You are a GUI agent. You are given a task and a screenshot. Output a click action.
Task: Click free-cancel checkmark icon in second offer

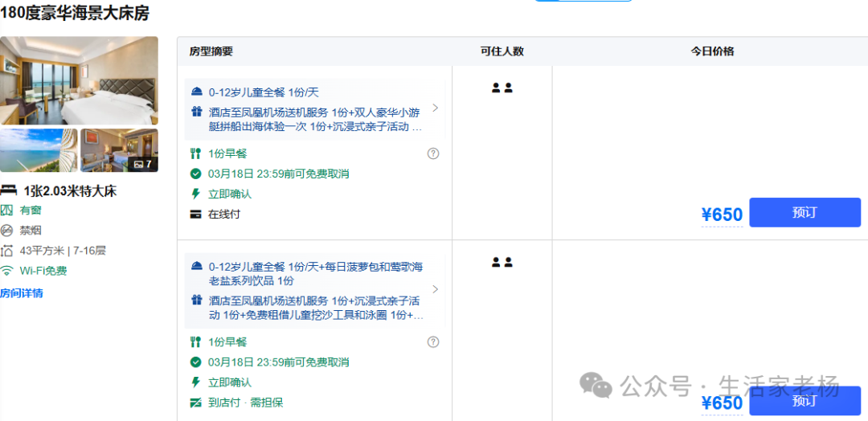[195, 362]
